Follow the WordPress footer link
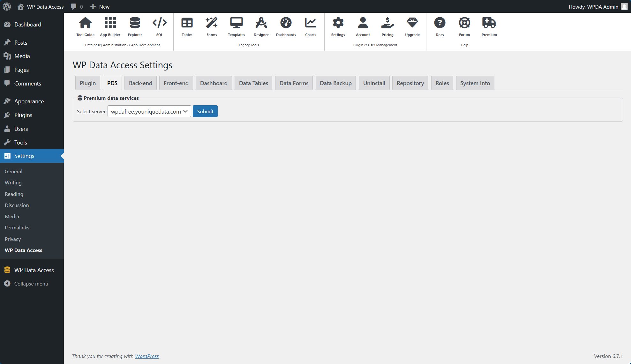This screenshot has height=364, width=631. [146, 356]
